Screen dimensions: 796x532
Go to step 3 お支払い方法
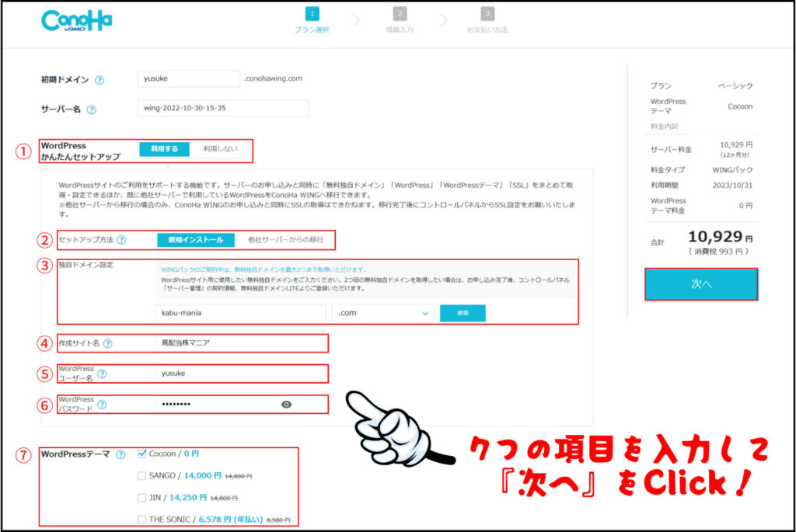point(487,20)
